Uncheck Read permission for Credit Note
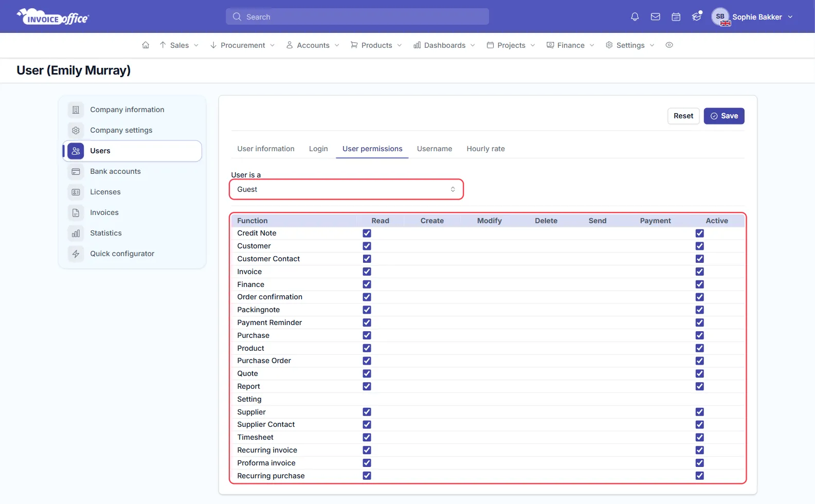This screenshot has height=504, width=815. click(367, 233)
